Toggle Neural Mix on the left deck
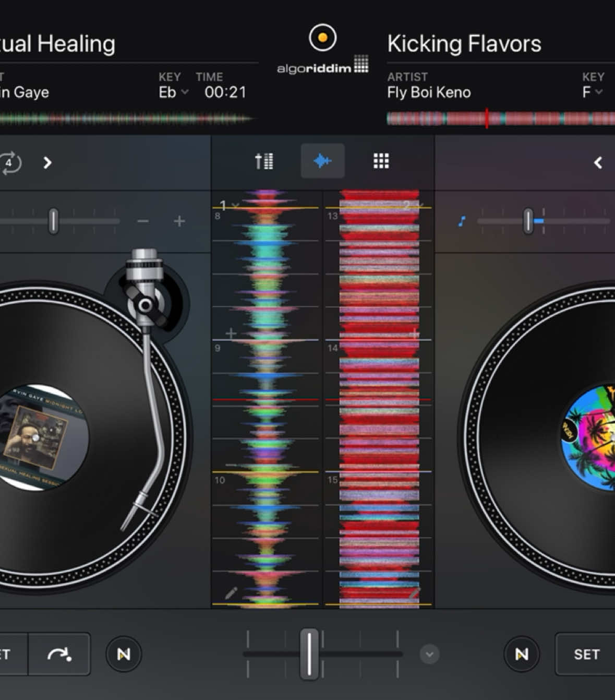 (x=124, y=654)
